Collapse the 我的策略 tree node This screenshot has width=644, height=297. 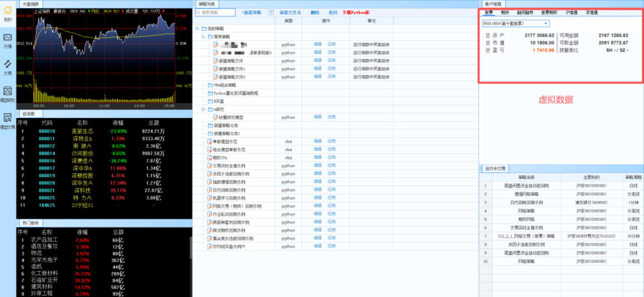197,29
